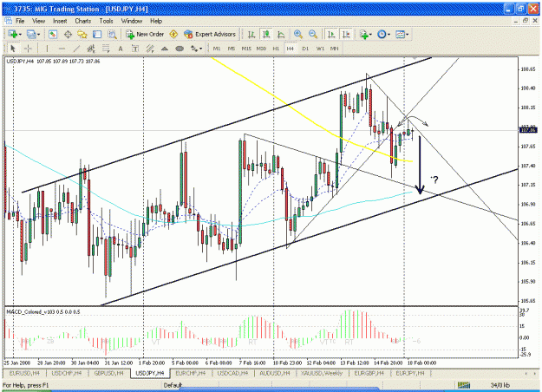542x392 pixels.
Task: Open the Strategy Tester magnifier icon
Action: (x=112, y=34)
